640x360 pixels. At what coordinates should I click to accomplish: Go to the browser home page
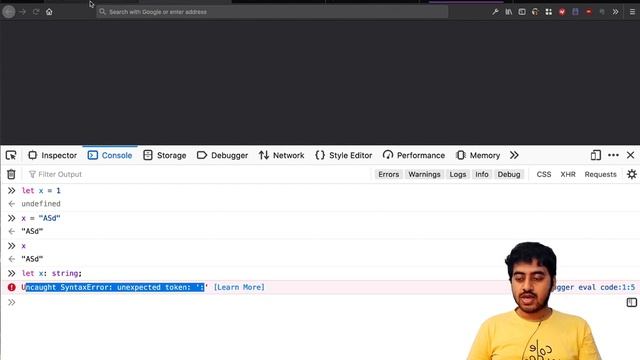[x=49, y=12]
